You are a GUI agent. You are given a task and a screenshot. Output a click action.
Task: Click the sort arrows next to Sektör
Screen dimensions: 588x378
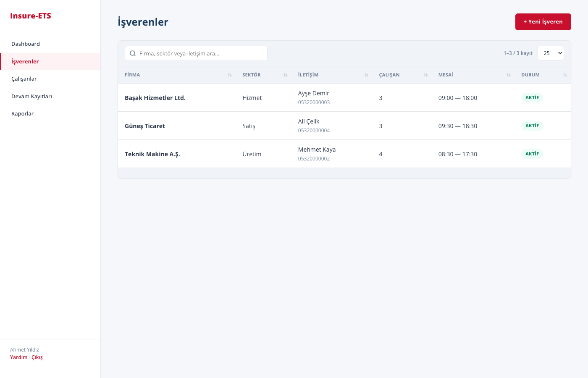click(286, 75)
